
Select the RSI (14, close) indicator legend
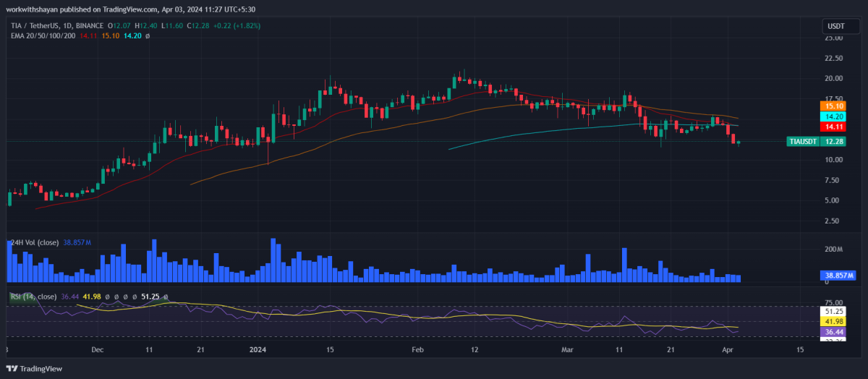33,297
